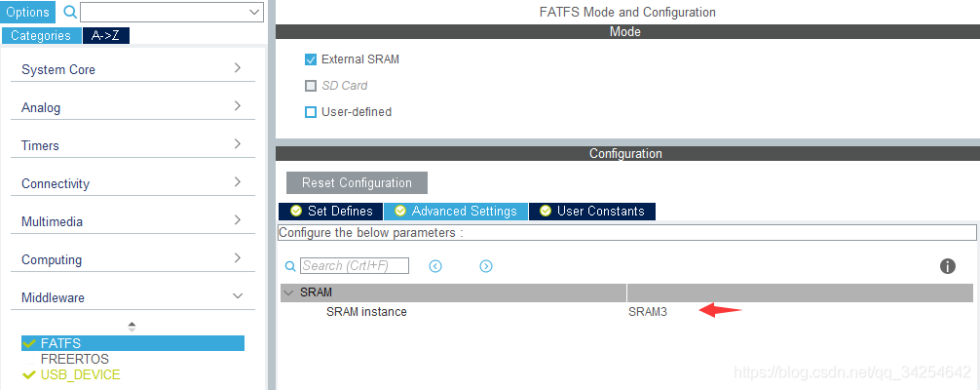Image resolution: width=980 pixels, height=390 pixels.
Task: Uncheck the External SRAM checkbox
Action: [x=311, y=59]
